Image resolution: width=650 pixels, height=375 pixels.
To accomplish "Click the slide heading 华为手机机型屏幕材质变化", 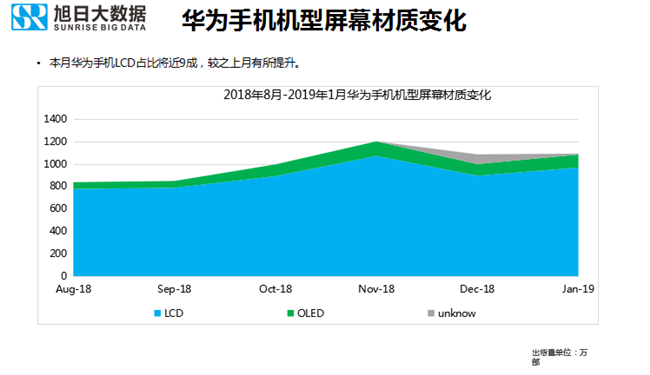I will (x=324, y=20).
